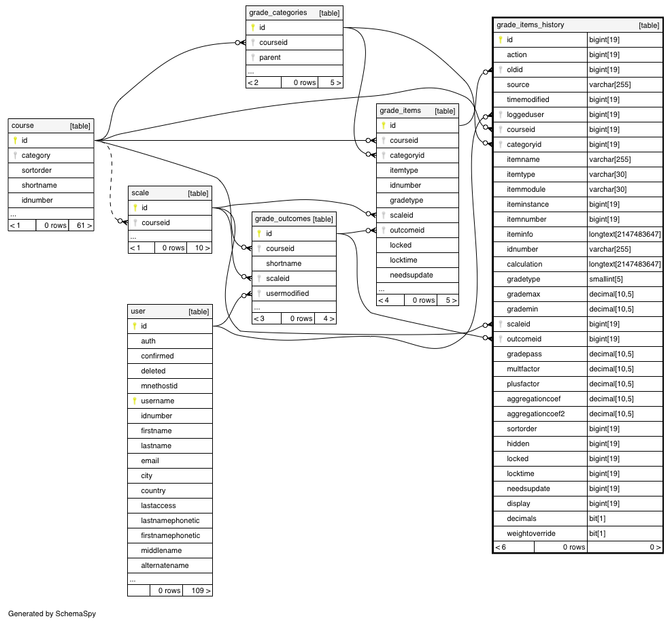Viewport: 672px width, 623px height.
Task: Click yellow key icon for id in grade_items table
Action: pyautogui.click(x=384, y=126)
